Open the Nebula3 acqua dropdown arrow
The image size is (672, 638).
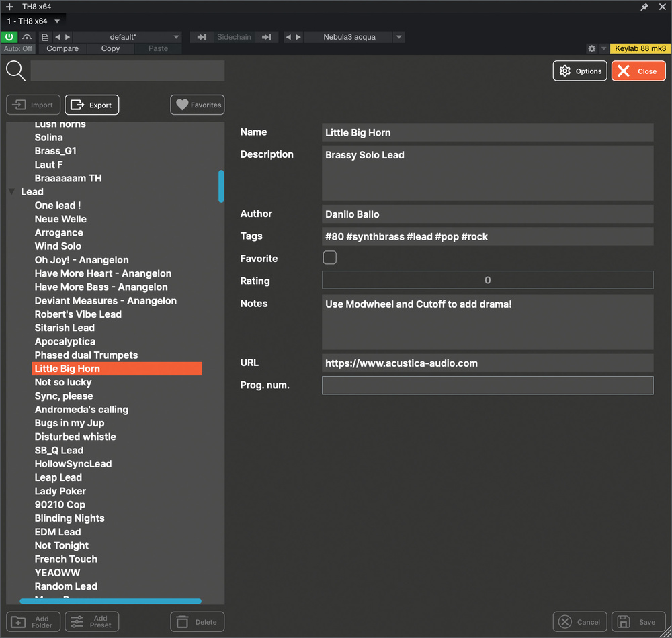pyautogui.click(x=398, y=37)
